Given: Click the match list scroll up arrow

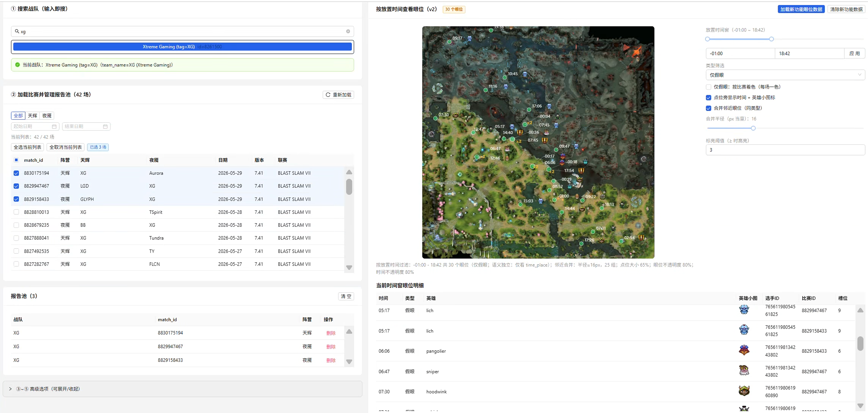Looking at the screenshot, I should click(x=349, y=172).
